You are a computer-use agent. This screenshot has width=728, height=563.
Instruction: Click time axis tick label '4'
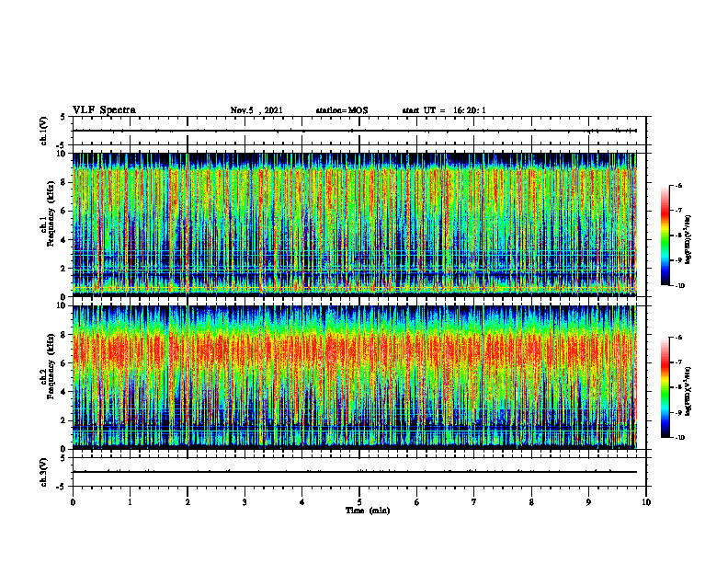pos(302,502)
